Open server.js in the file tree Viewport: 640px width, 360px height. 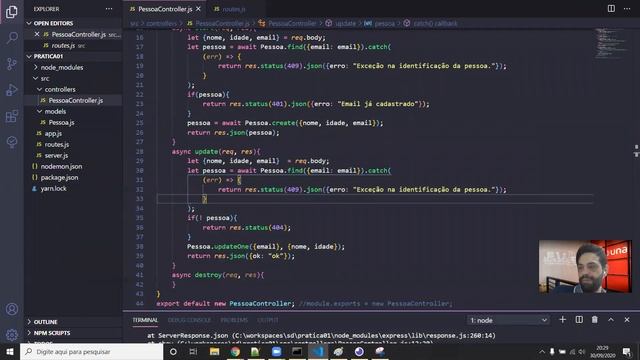coord(56,156)
